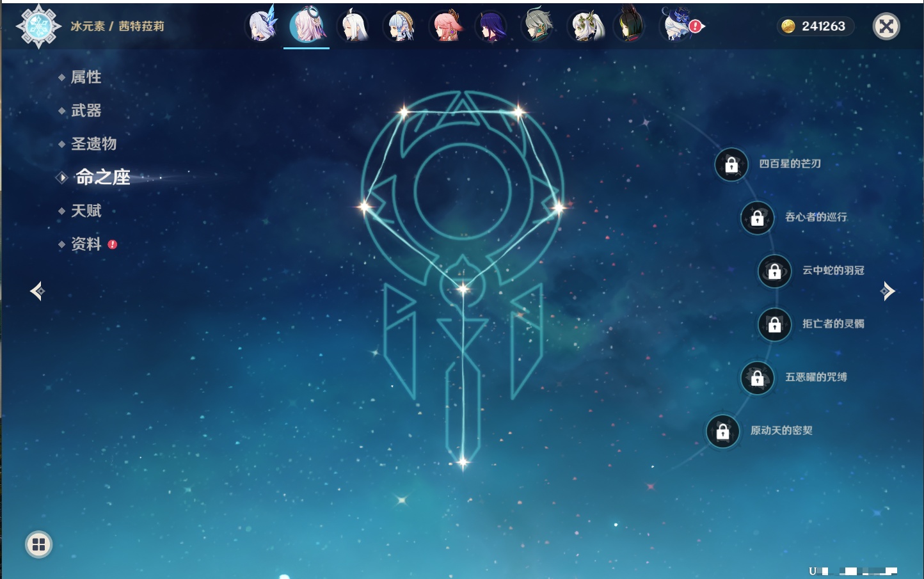This screenshot has height=579, width=924.
Task: Click the lock icon for 吞心者的巡行
Action: point(758,218)
